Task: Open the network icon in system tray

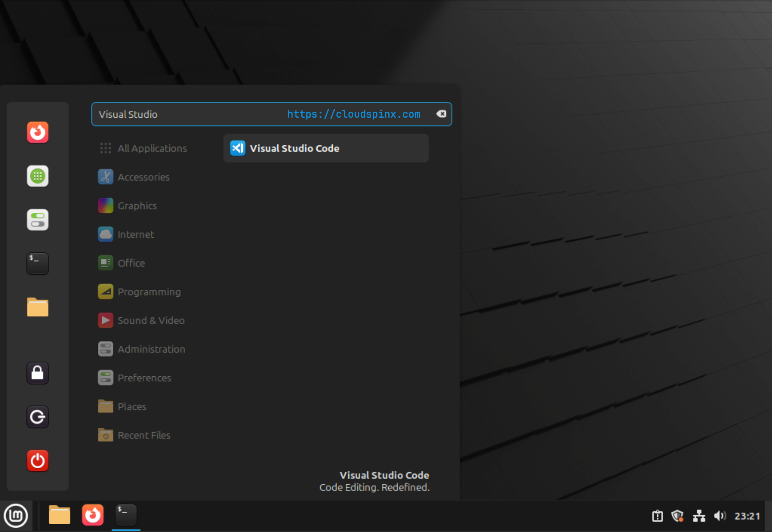Action: point(699,515)
